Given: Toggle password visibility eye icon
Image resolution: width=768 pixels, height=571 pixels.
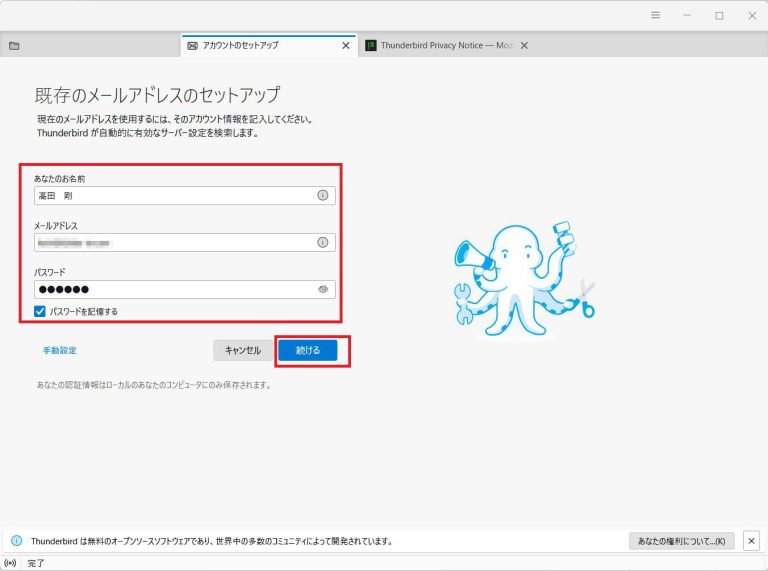Looking at the screenshot, I should coord(322,289).
